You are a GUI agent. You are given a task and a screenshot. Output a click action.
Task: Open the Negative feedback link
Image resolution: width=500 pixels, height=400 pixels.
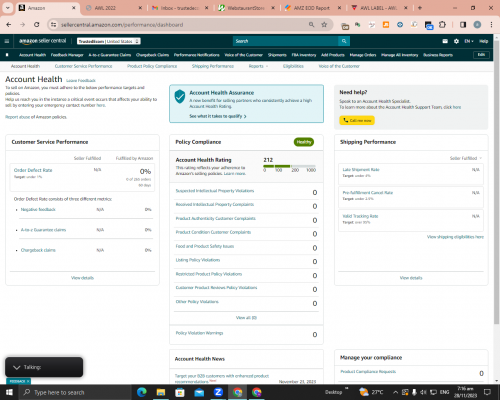coord(38,210)
